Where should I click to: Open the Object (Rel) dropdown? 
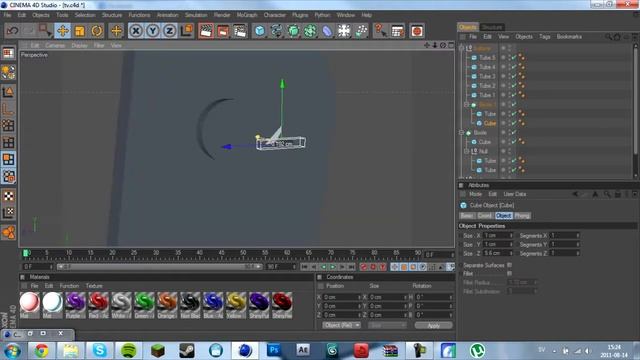(342, 325)
